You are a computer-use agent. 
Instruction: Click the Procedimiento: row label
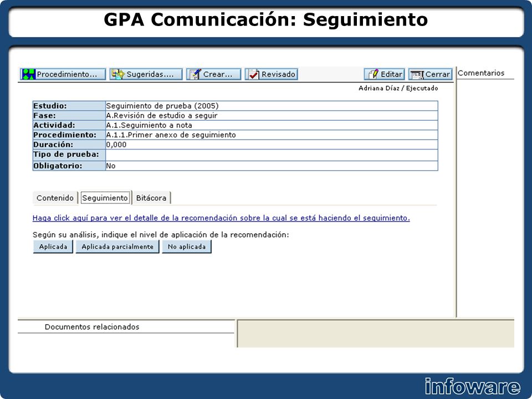click(x=64, y=135)
